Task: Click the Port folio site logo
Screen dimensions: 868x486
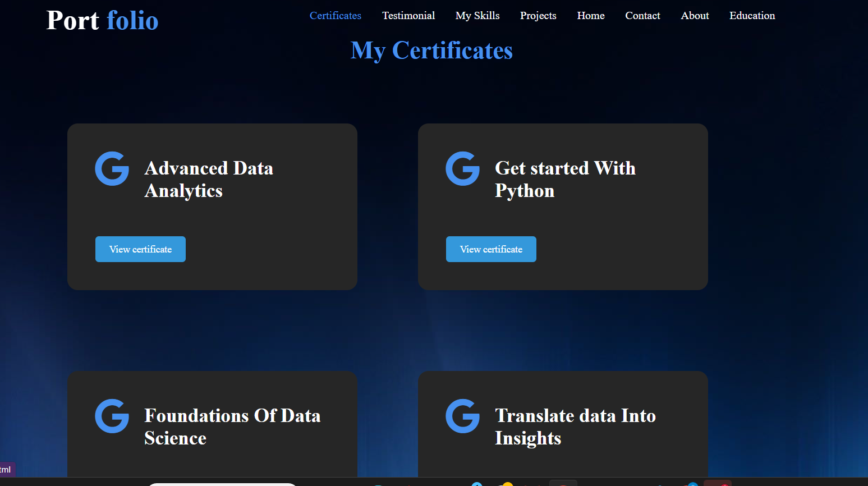Action: click(x=102, y=21)
